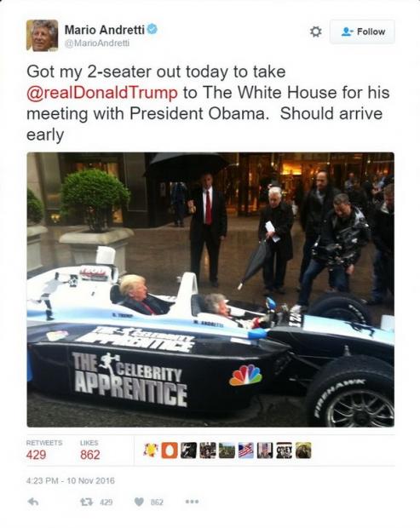Visit the @MarioAndretti handle link

click(x=97, y=43)
